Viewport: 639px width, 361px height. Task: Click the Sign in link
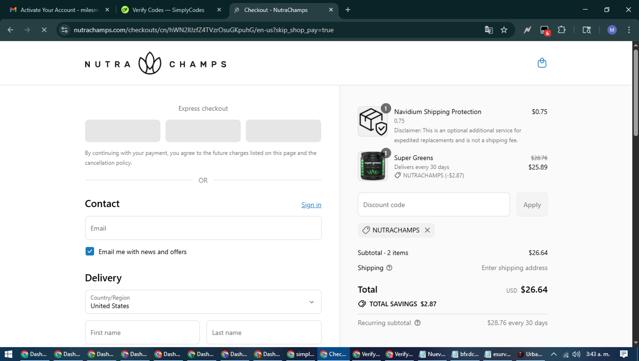[x=311, y=205]
